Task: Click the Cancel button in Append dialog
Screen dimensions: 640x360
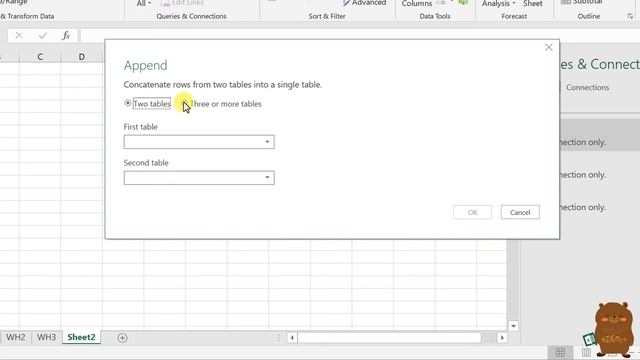Action: (520, 212)
